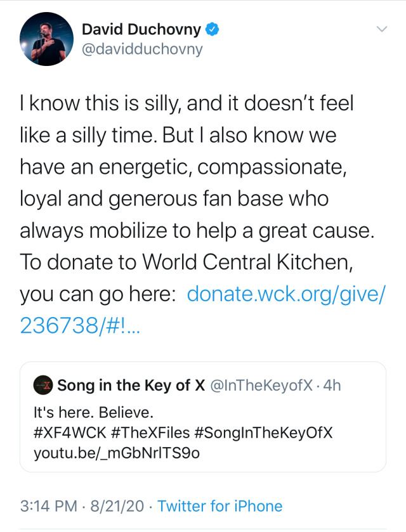Click the blue verified badge

point(214,29)
